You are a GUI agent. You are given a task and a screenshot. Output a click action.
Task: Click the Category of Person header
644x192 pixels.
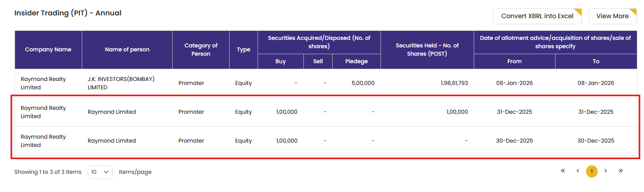(x=201, y=50)
